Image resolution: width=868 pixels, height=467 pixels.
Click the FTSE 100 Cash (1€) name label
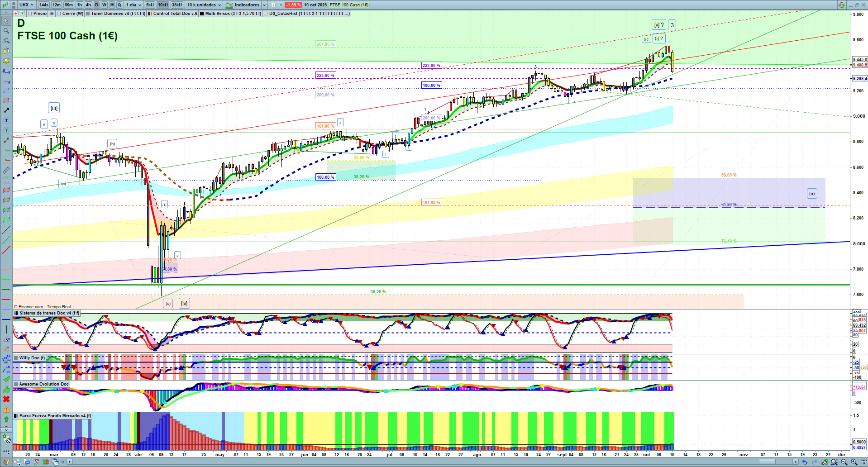coord(349,5)
